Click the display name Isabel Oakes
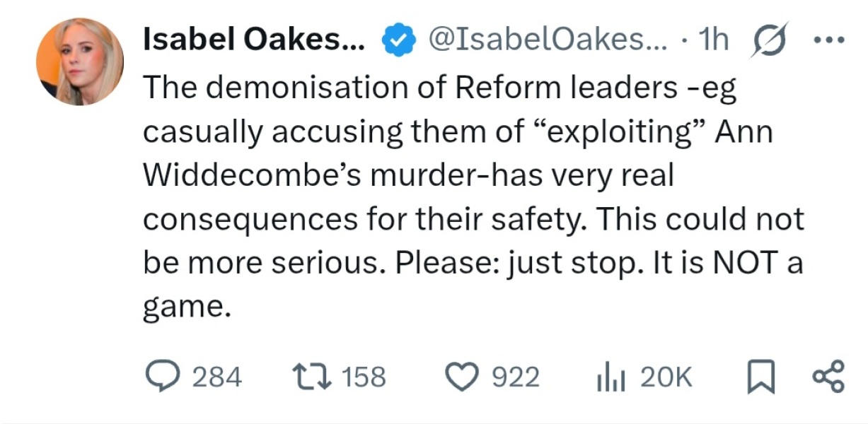The image size is (868, 424). pyautogui.click(x=253, y=42)
